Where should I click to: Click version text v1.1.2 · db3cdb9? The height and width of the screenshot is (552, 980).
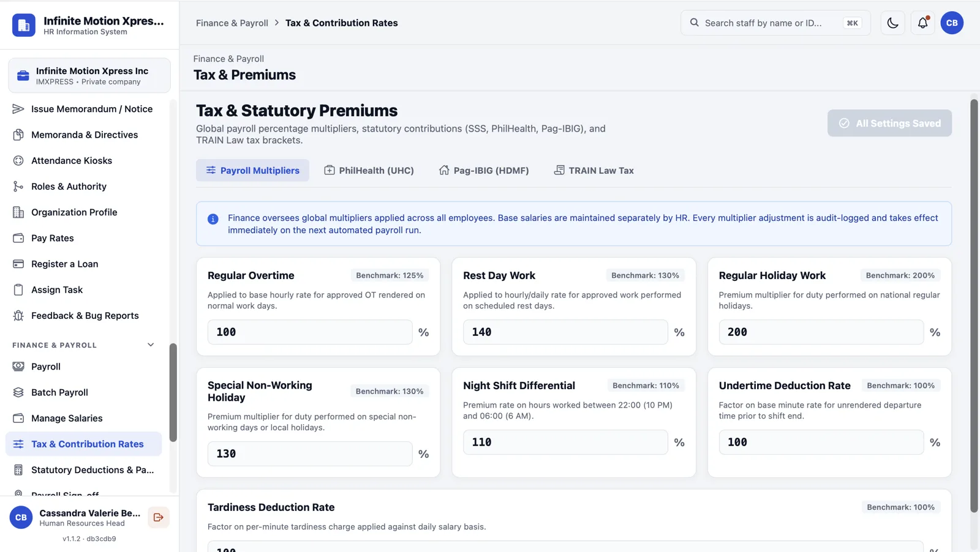[89, 539]
